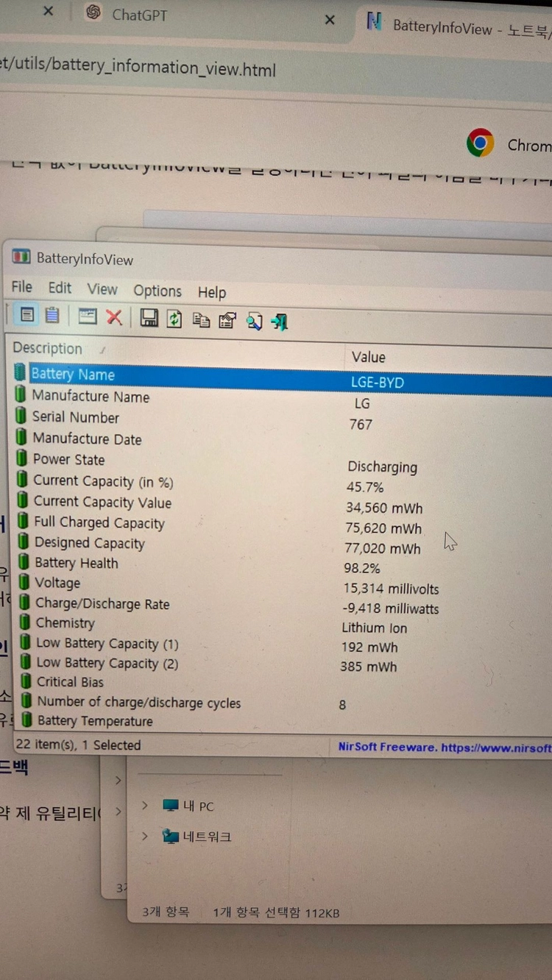The image size is (552, 980).
Task: Click the 22 item(s), 1 Selected status text
Action: pos(78,745)
